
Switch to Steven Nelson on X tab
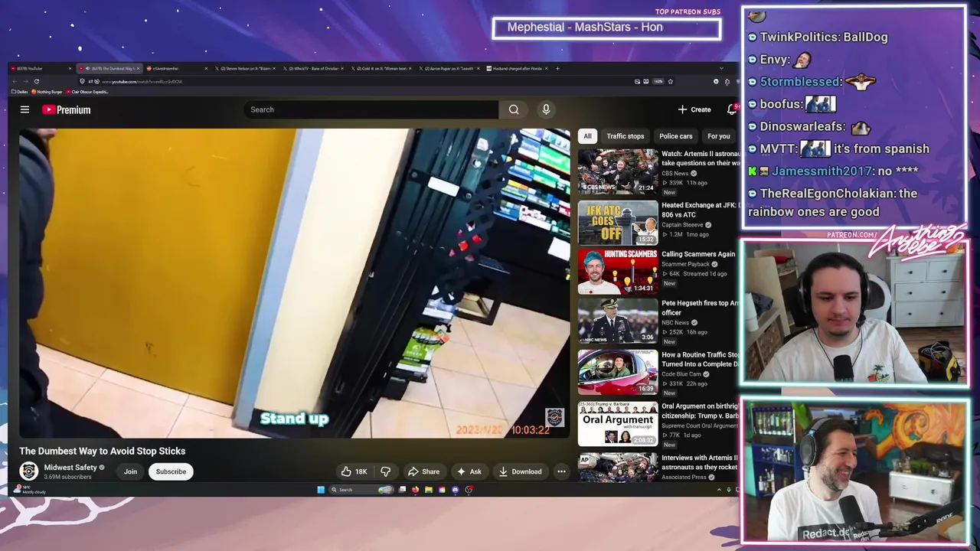(245, 68)
